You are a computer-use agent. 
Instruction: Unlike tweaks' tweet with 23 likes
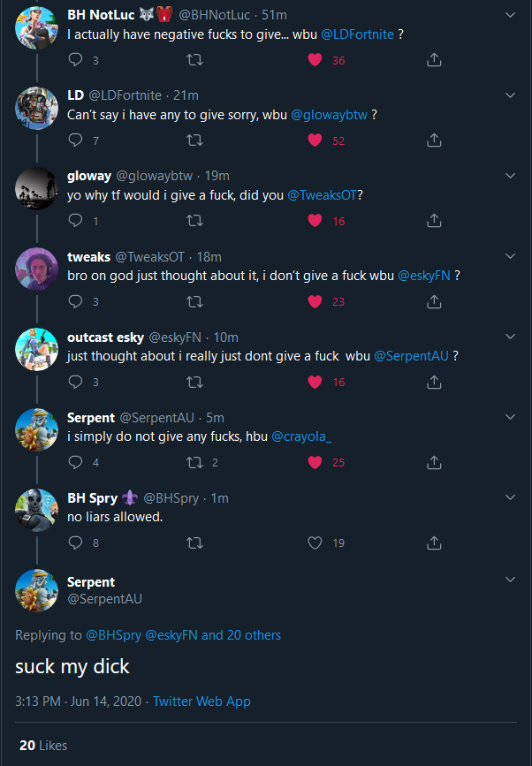(x=315, y=301)
